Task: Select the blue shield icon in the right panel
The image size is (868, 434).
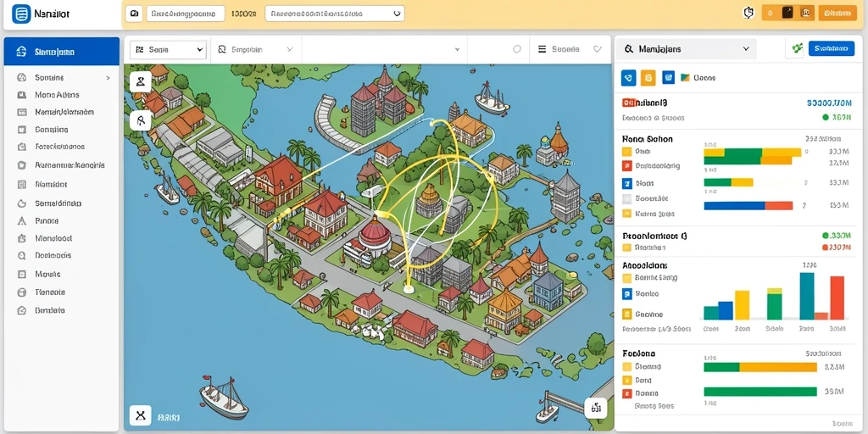Action: [x=629, y=78]
